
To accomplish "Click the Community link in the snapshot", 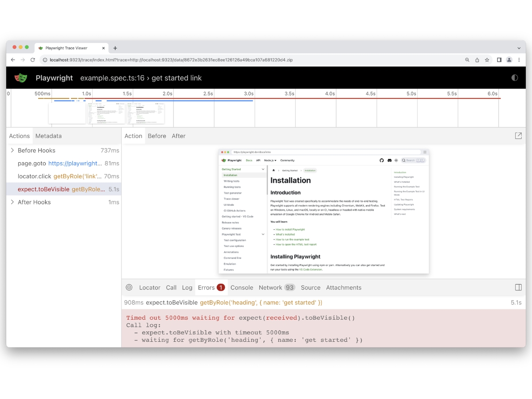I will pyautogui.click(x=287, y=160).
